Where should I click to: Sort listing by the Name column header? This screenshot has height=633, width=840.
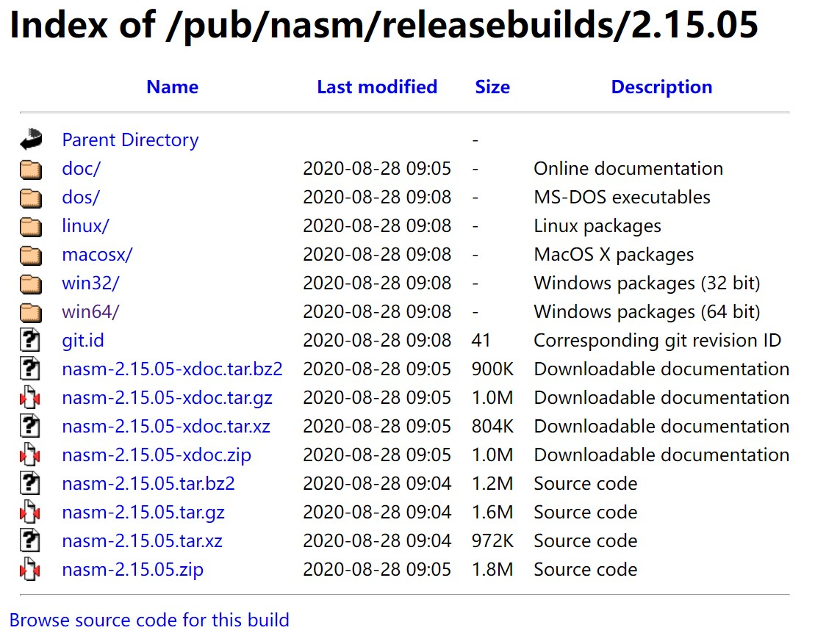(x=173, y=87)
